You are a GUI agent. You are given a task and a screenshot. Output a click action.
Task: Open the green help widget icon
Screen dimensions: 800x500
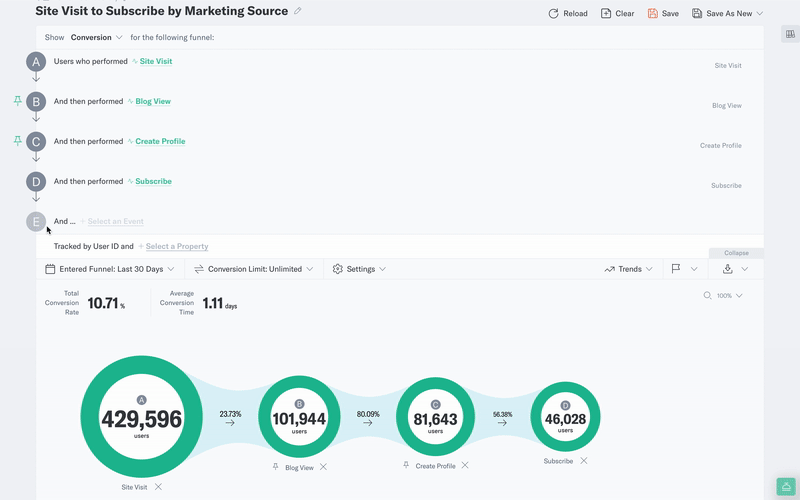tap(786, 487)
